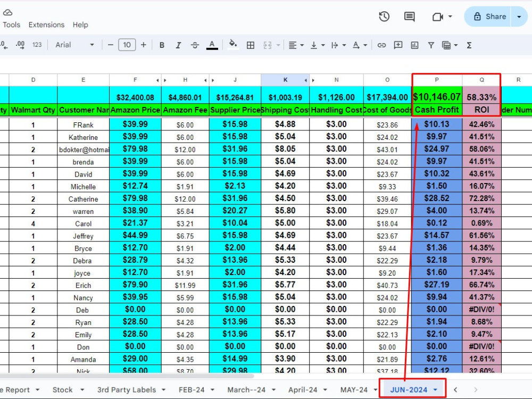The image size is (532, 399).
Task: Open Stock tab dropdown arrow
Action: [82, 390]
